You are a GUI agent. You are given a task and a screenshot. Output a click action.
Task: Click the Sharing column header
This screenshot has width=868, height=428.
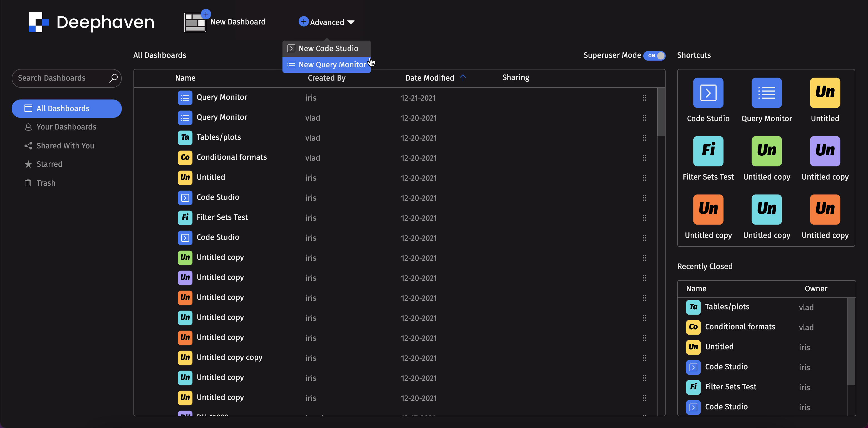click(515, 78)
